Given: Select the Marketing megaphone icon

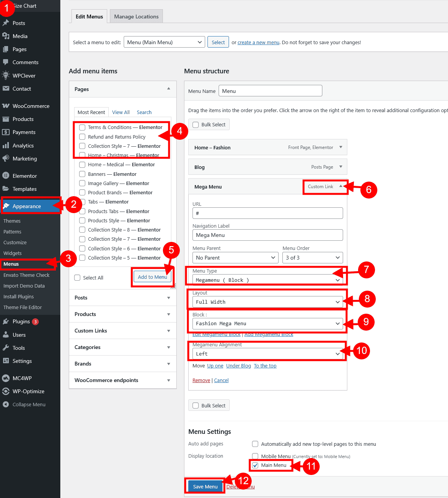Looking at the screenshot, I should (6, 159).
